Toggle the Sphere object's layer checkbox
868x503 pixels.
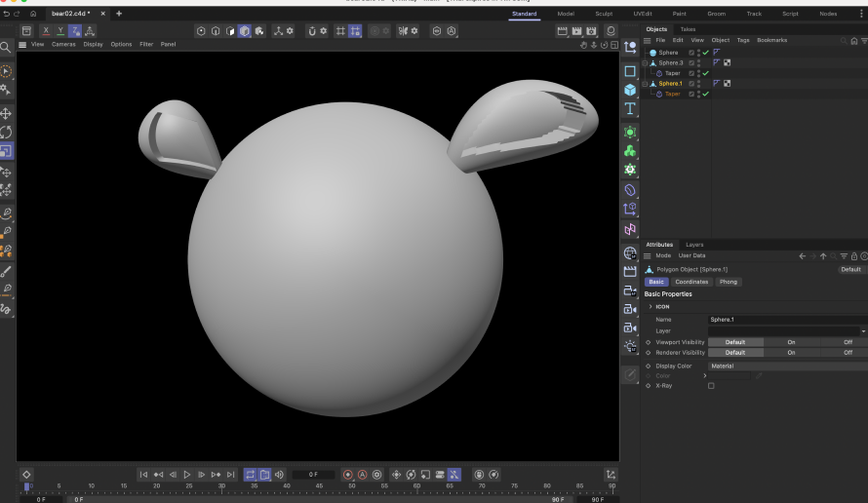coord(691,53)
